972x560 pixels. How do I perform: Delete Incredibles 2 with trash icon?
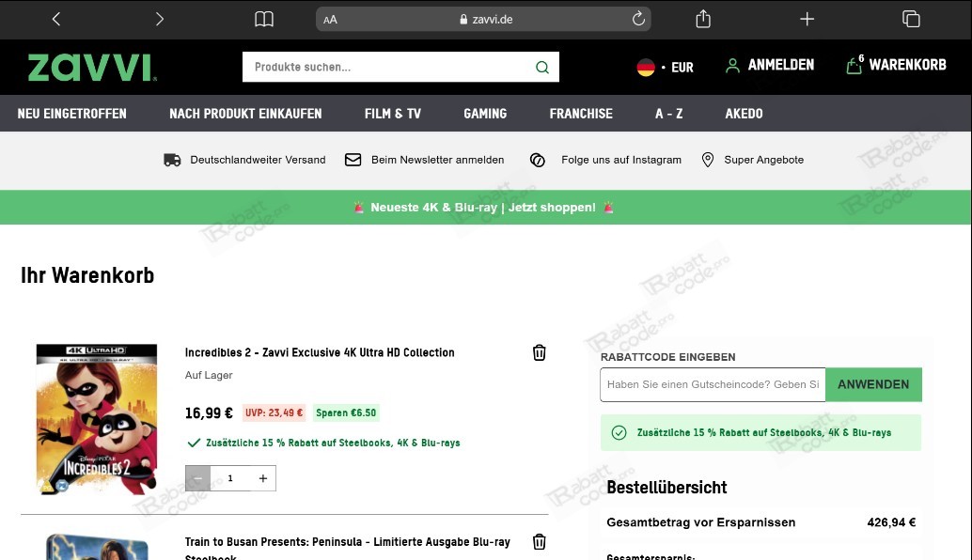click(x=540, y=352)
